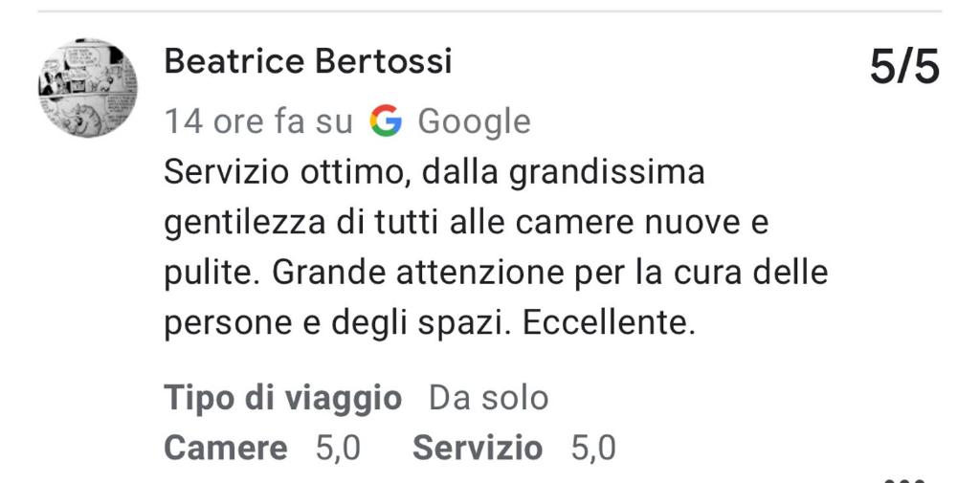Click the "Da solo" trip type value
The image size is (980, 483).
coord(488,397)
